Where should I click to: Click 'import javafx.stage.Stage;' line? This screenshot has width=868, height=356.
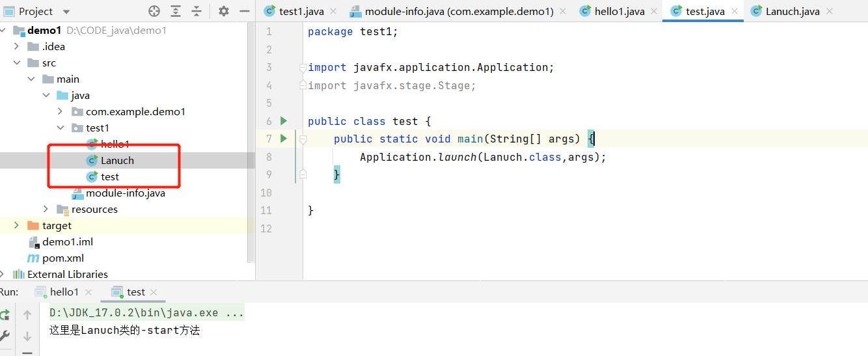tap(392, 85)
